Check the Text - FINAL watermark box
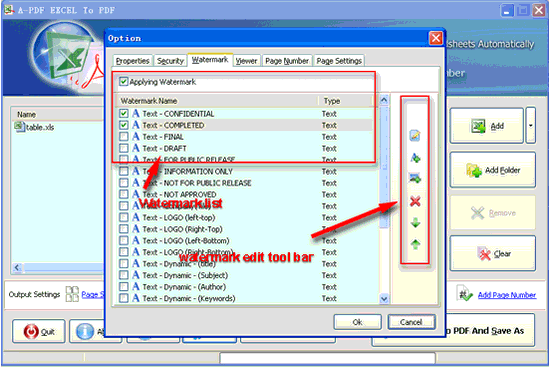The height and width of the screenshot is (367, 550). pyautogui.click(x=123, y=137)
